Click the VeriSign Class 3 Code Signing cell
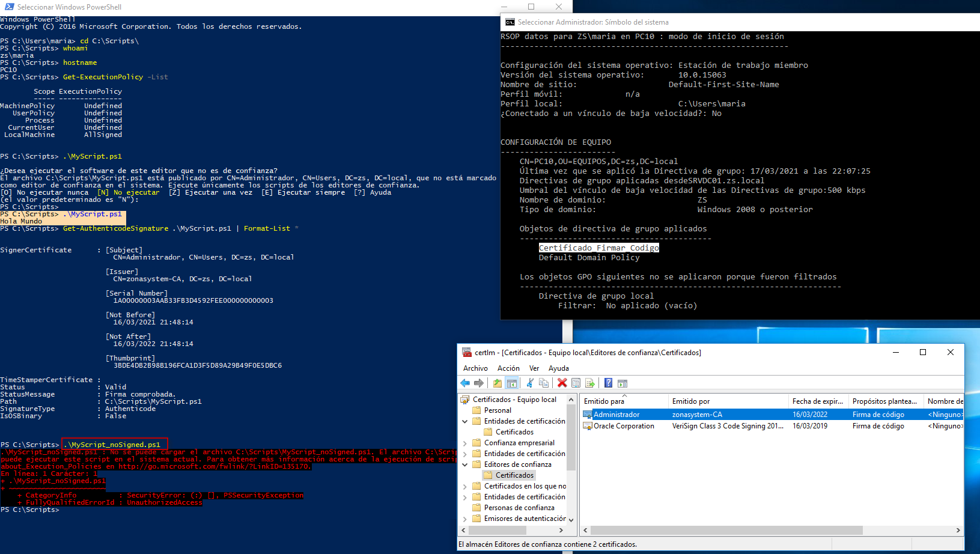980x554 pixels. (728, 426)
